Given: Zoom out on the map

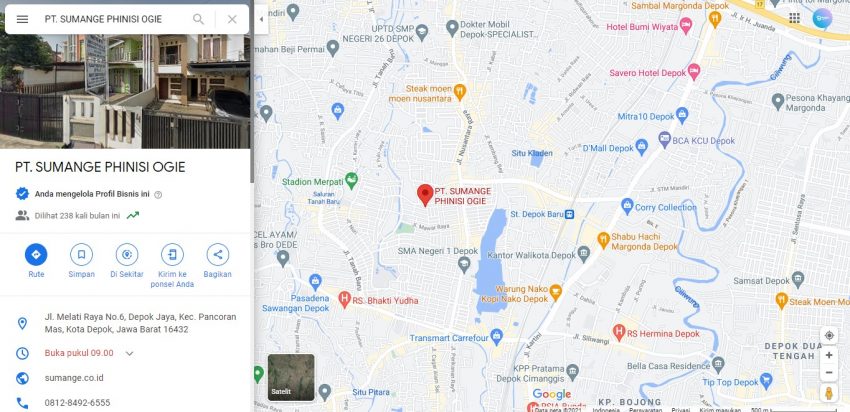Looking at the screenshot, I should tap(829, 372).
